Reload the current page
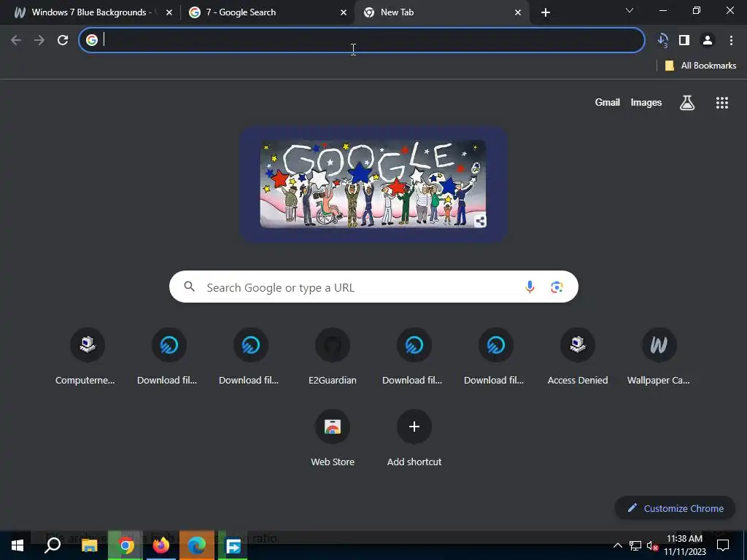The image size is (747, 560). 63,40
